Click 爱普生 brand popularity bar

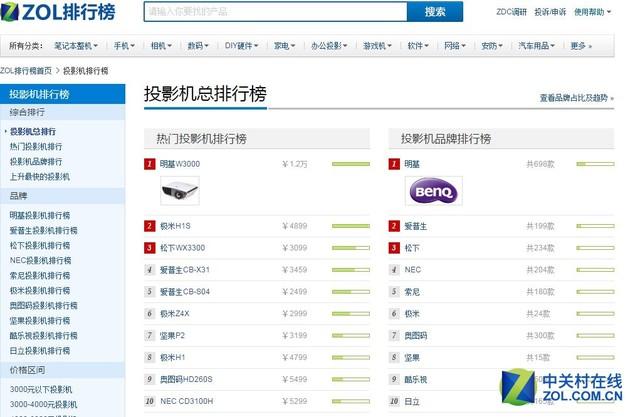(595, 226)
